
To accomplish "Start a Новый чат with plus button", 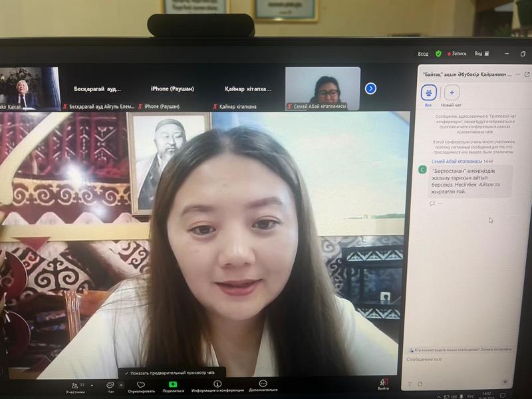I will pyautogui.click(x=452, y=93).
